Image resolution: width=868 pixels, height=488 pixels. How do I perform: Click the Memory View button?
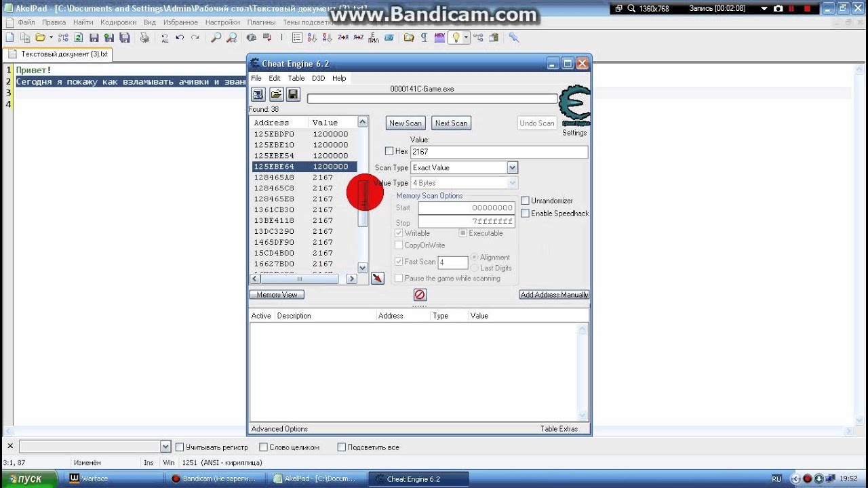[x=277, y=295]
